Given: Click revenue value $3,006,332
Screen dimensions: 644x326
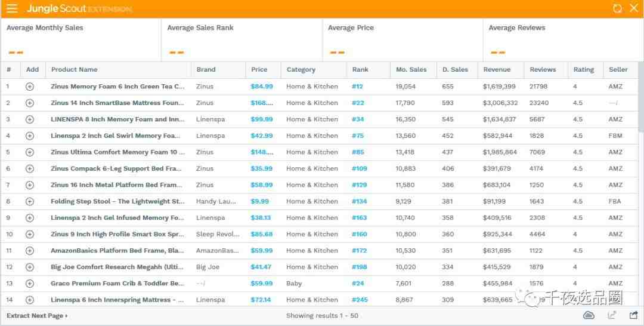Looking at the screenshot, I should (500, 103).
